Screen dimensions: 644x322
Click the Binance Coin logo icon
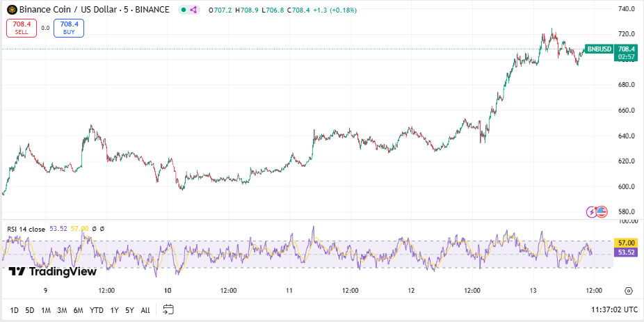click(11, 10)
